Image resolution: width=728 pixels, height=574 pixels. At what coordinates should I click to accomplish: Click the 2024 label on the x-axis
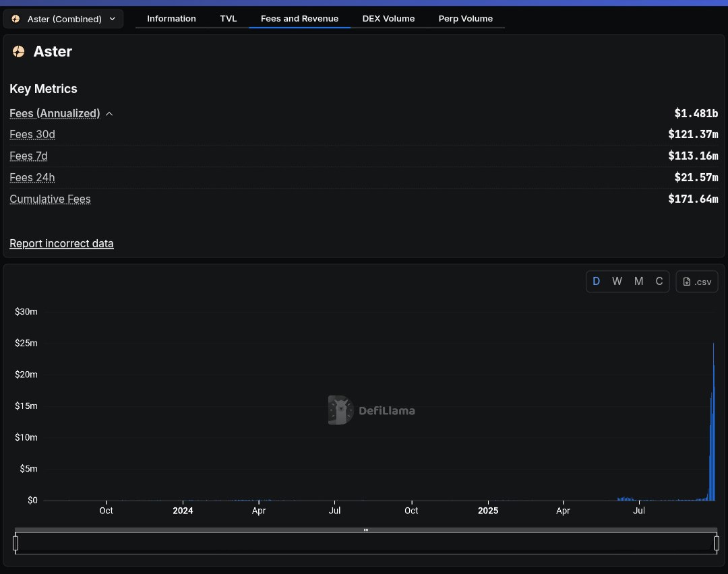point(183,511)
